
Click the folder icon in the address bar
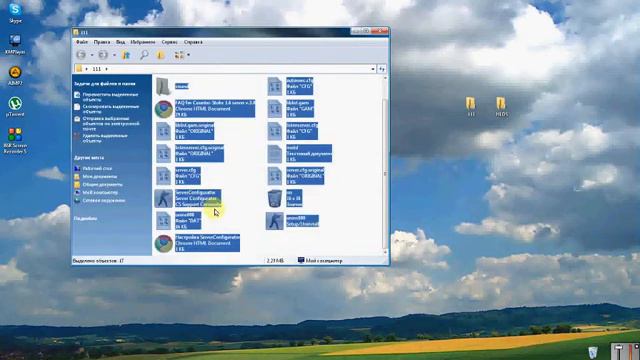(x=79, y=69)
